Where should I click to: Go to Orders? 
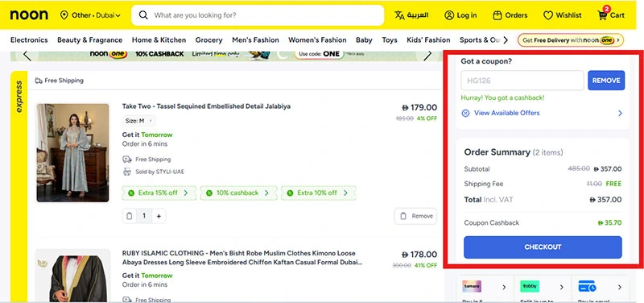pos(510,15)
